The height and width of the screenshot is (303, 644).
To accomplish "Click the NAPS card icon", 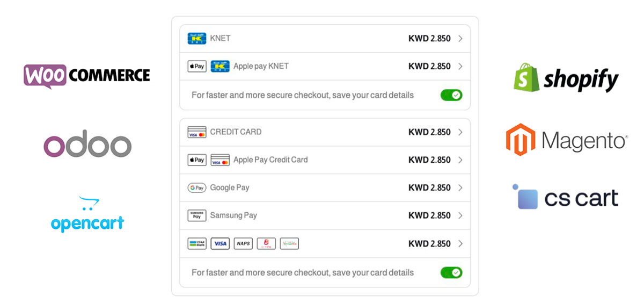I will [243, 244].
